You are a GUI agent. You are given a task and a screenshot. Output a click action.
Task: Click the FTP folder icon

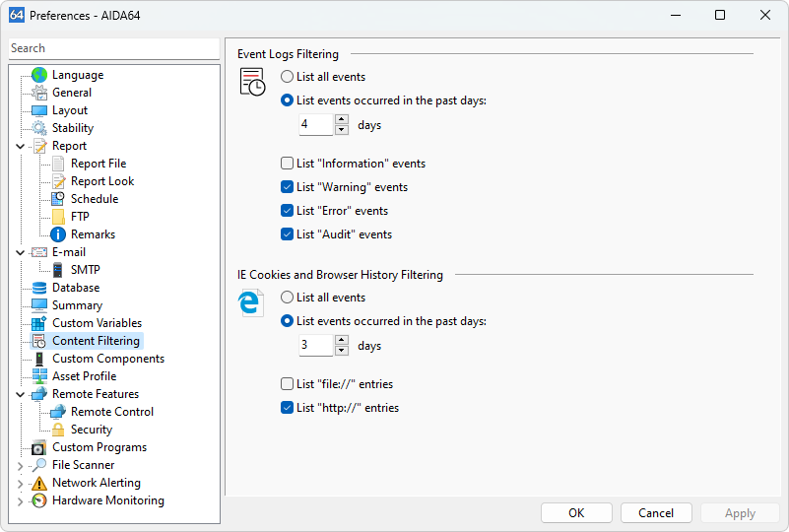click(58, 217)
